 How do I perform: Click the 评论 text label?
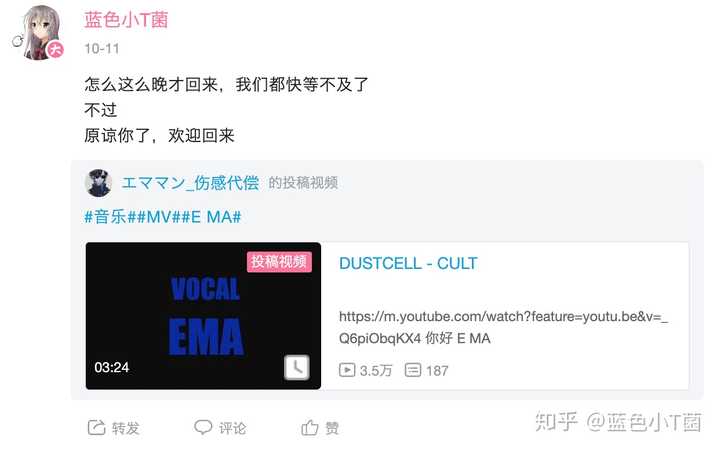pos(232,428)
